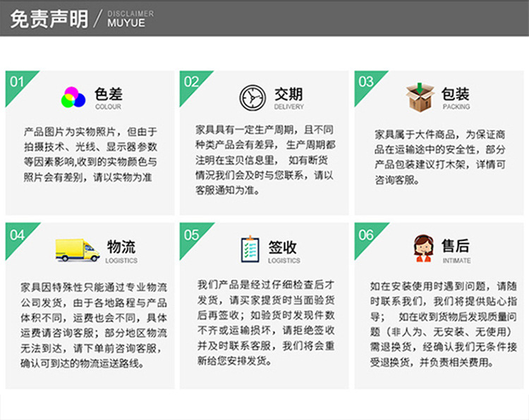The height and width of the screenshot is (420, 529).
Task: Click the green 01 corner badge
Action: click(x=17, y=83)
